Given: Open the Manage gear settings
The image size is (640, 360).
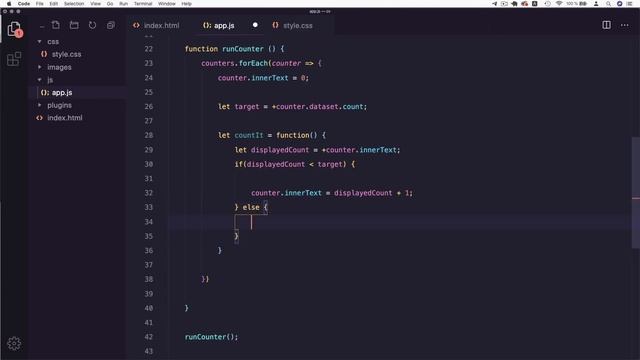Looking at the screenshot, I should pos(14,344).
